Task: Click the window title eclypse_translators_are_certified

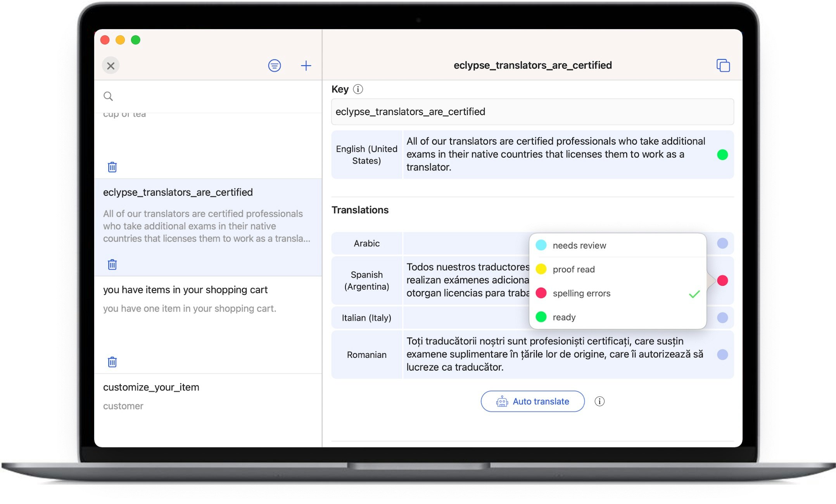Action: pyautogui.click(x=532, y=65)
